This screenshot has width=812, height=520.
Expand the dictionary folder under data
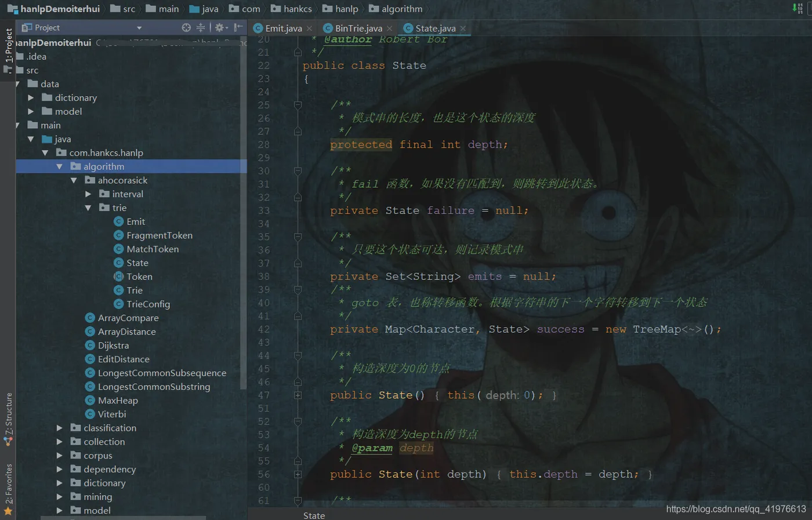click(31, 98)
